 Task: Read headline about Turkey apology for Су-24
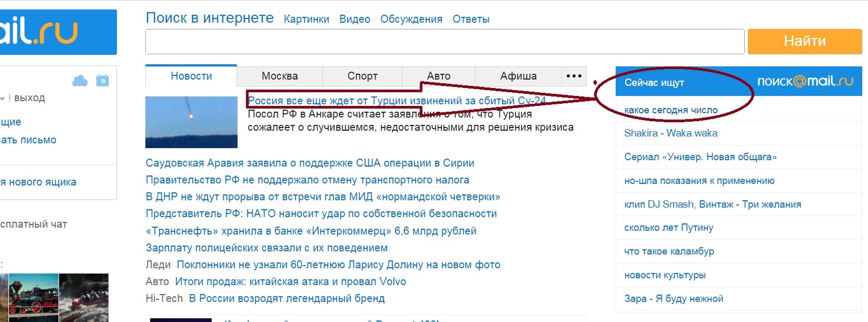coord(396,100)
